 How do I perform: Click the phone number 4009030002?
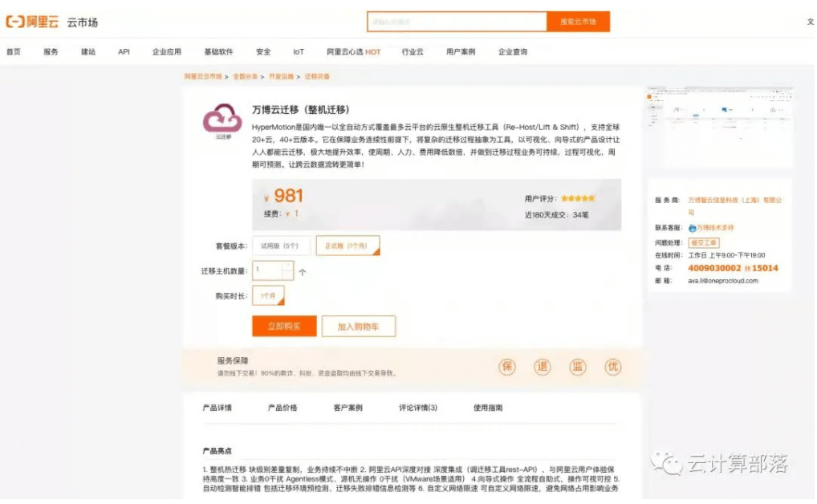(714, 268)
